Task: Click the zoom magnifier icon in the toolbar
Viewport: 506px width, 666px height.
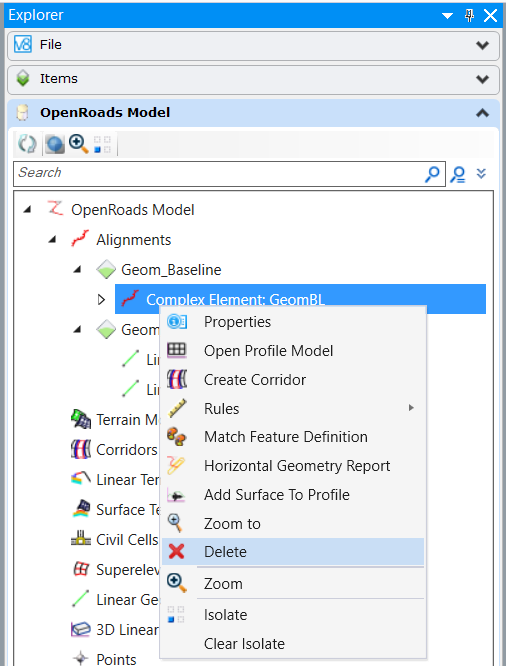Action: point(79,144)
